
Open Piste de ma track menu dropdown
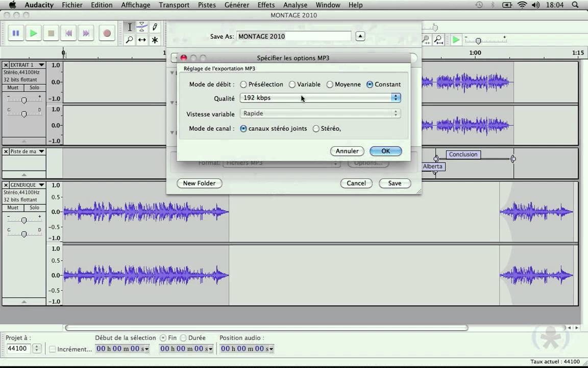[41, 151]
